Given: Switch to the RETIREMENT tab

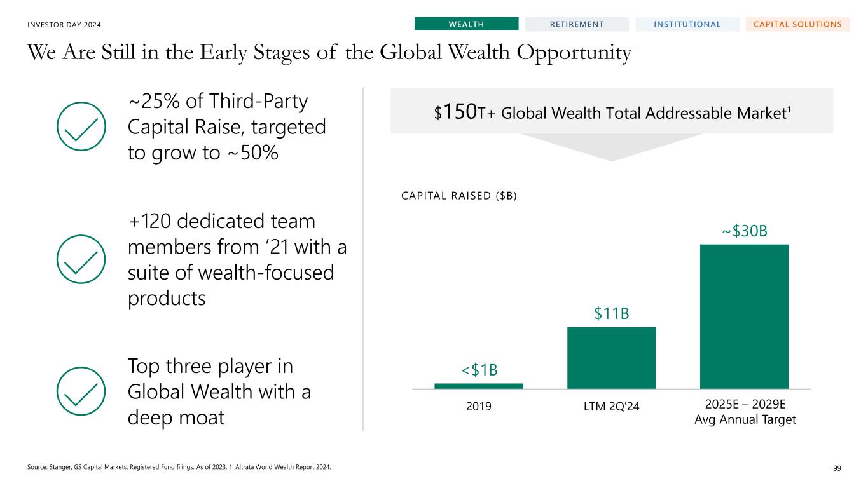Looking at the screenshot, I should click(x=577, y=24).
